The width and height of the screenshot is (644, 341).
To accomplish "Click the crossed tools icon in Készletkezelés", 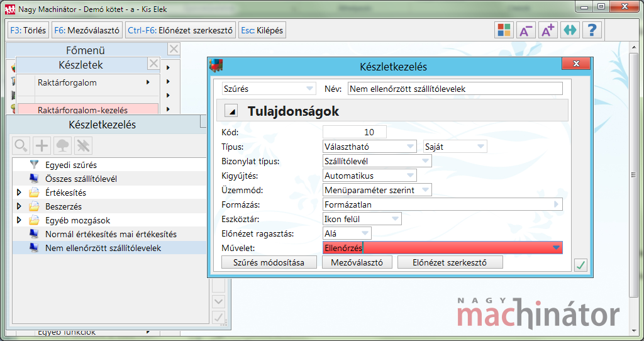I will tap(83, 145).
